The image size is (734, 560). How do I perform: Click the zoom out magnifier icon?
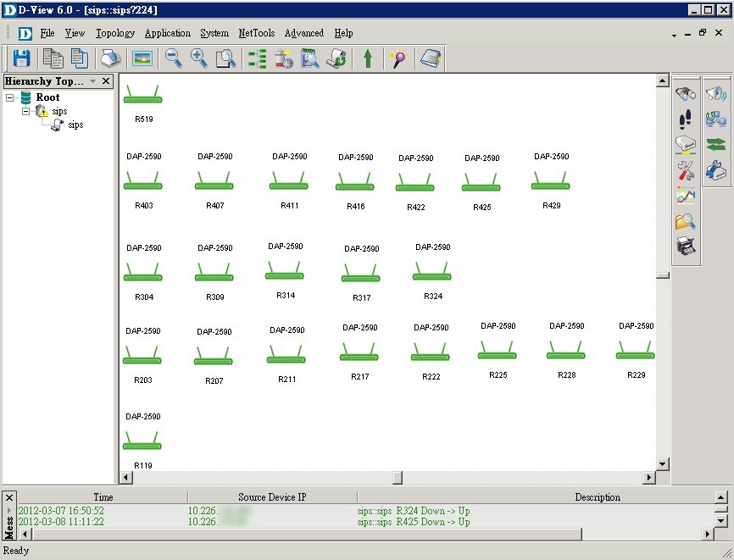tap(174, 58)
